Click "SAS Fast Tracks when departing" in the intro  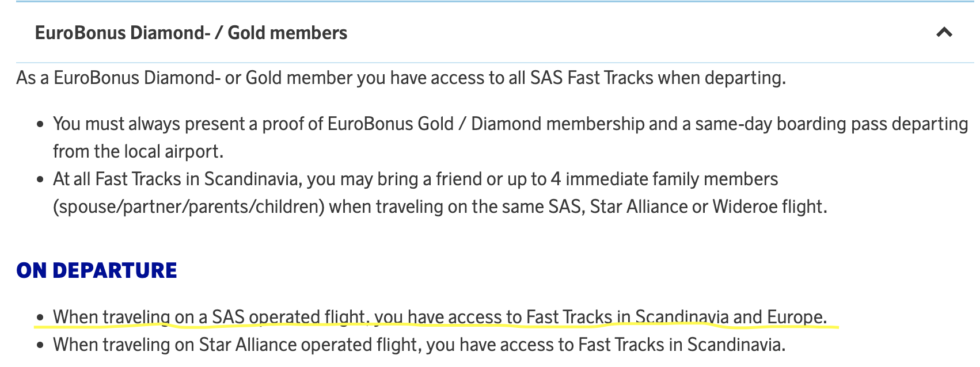656,78
